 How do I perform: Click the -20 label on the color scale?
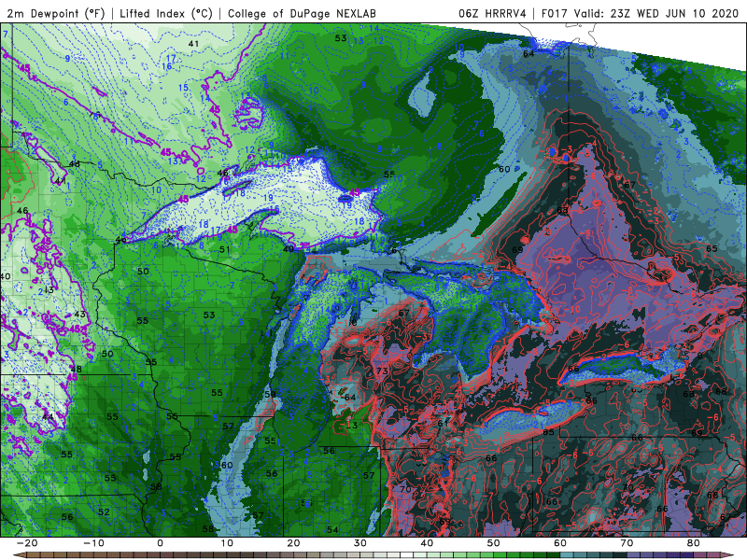coord(27,543)
